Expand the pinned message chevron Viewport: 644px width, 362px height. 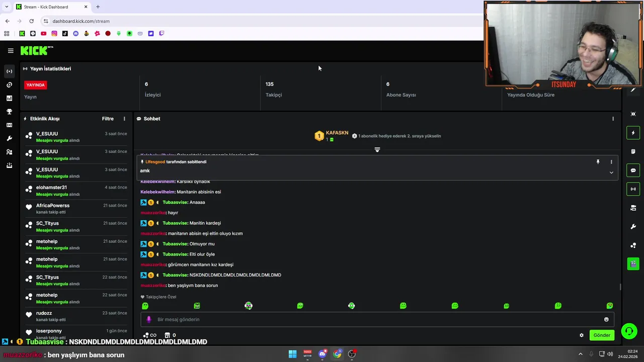611,172
